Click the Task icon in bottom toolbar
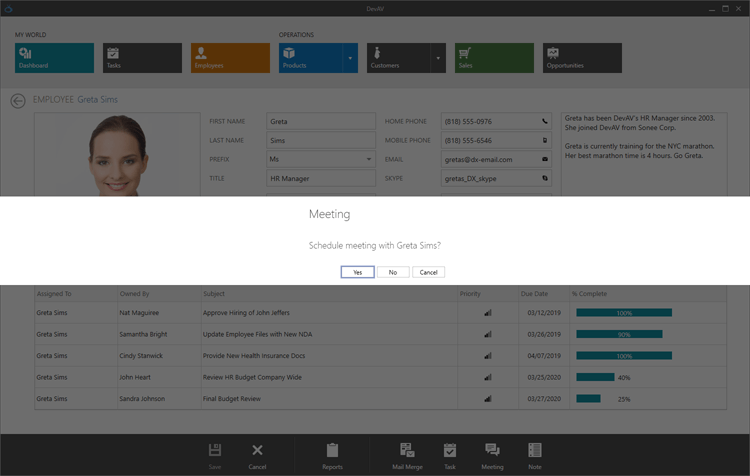This screenshot has height=476, width=750. pyautogui.click(x=450, y=451)
